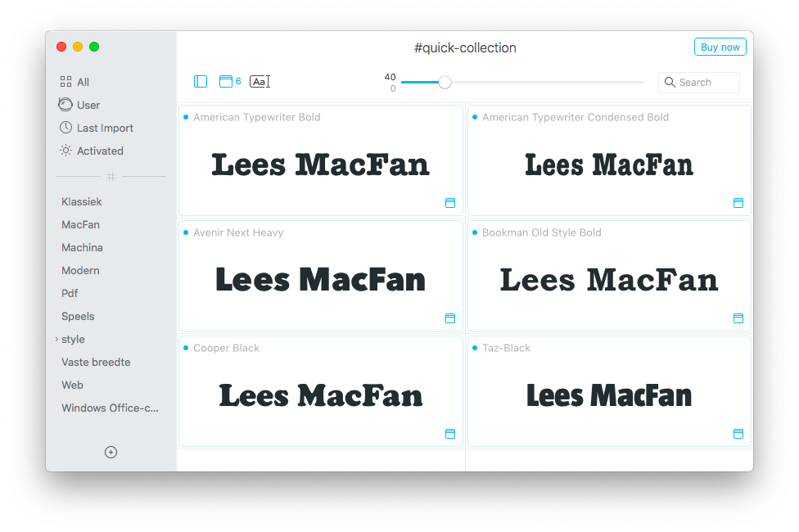The height and width of the screenshot is (532, 799).
Task: Click the Buy now button
Action: coord(720,47)
